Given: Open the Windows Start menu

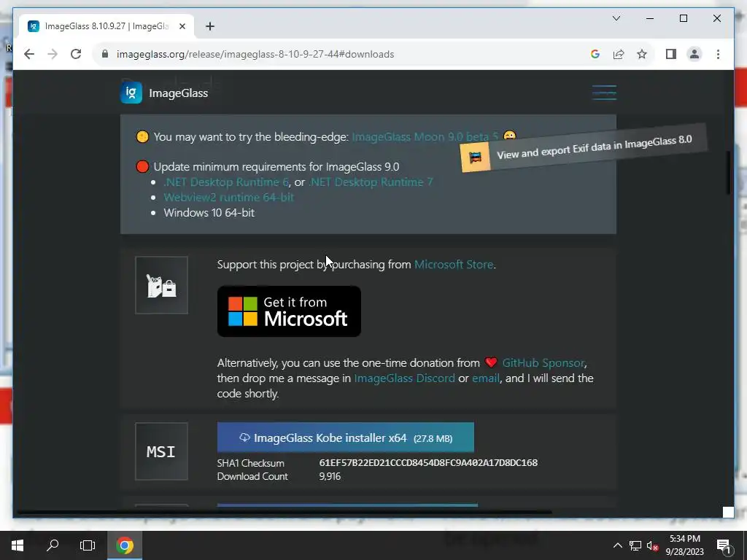Looking at the screenshot, I should (x=18, y=545).
